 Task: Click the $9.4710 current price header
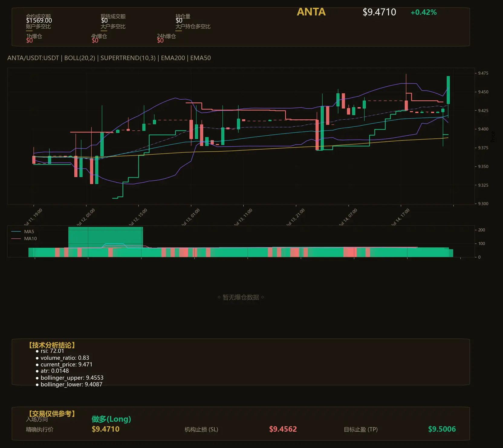point(379,12)
